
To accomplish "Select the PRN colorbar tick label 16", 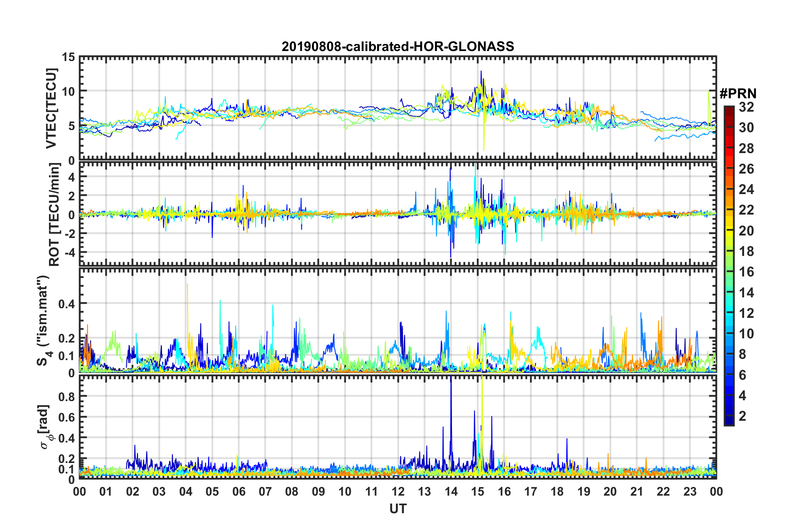I will [746, 272].
